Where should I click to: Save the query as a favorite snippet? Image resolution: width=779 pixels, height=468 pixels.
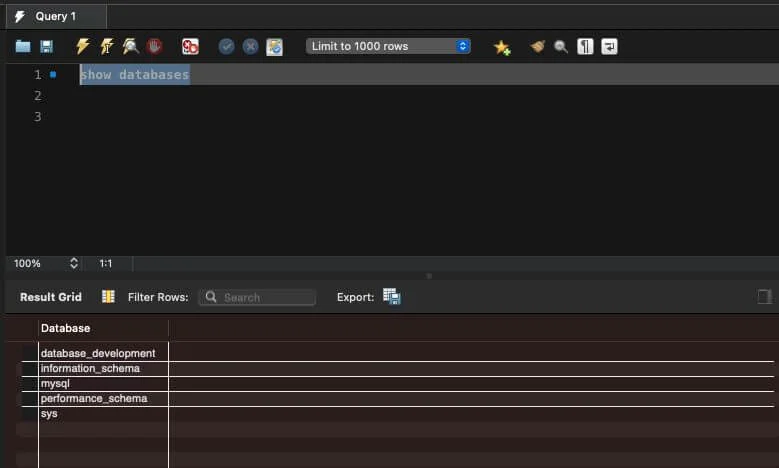502,47
